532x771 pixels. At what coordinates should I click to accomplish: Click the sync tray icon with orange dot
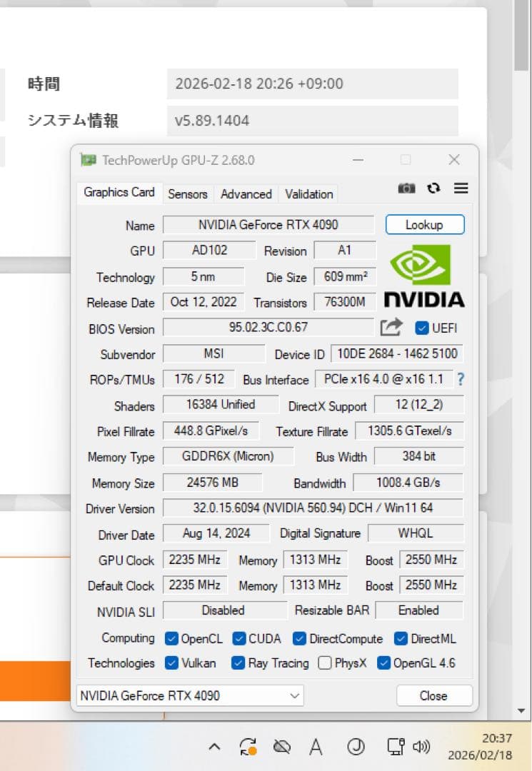point(249,747)
